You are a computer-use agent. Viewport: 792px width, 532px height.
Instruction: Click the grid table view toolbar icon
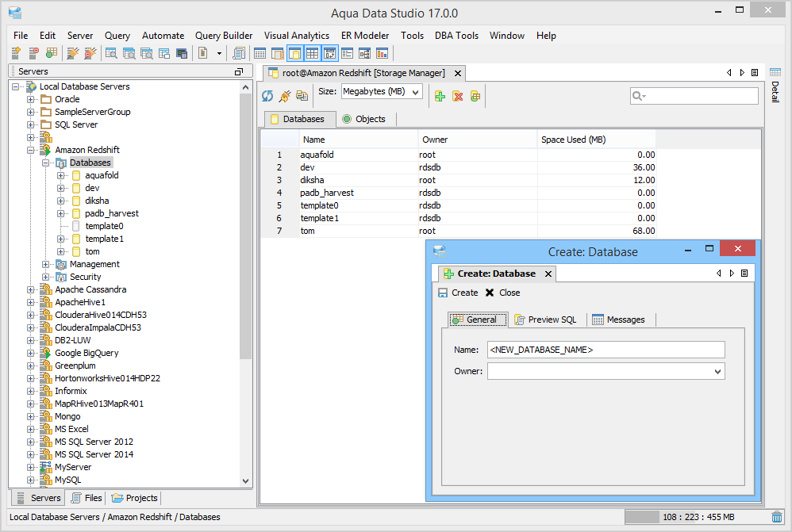(x=260, y=53)
